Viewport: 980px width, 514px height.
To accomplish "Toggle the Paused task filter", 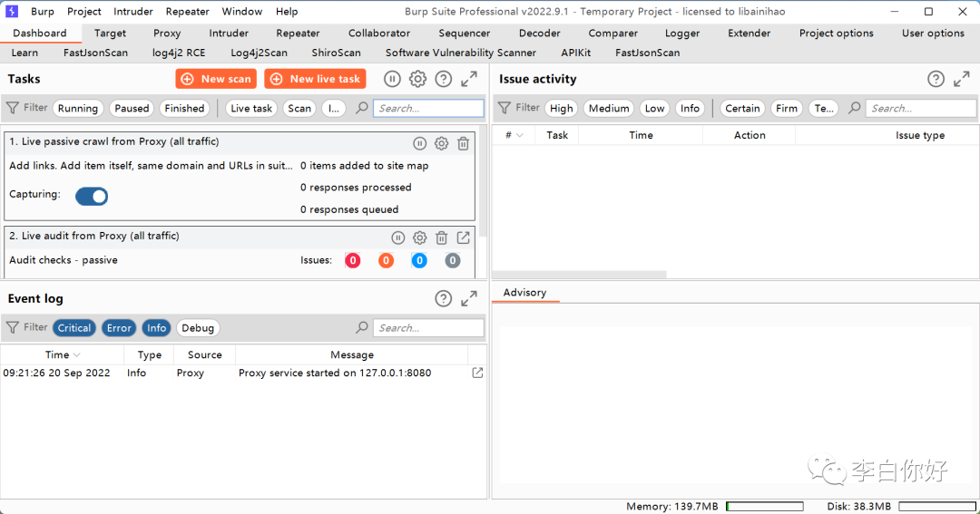I will [x=132, y=108].
